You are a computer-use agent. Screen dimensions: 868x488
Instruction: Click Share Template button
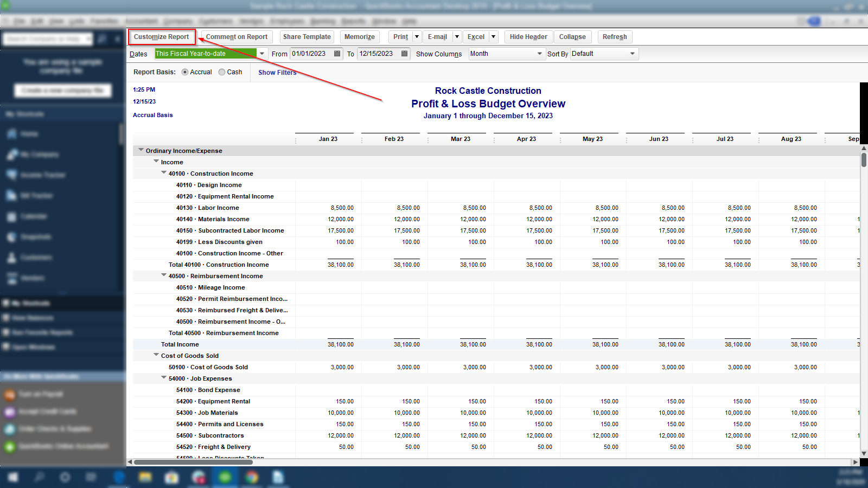click(x=307, y=37)
